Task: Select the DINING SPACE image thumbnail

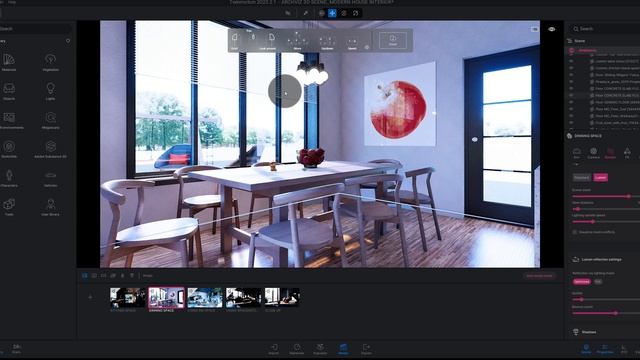Action: (x=166, y=298)
